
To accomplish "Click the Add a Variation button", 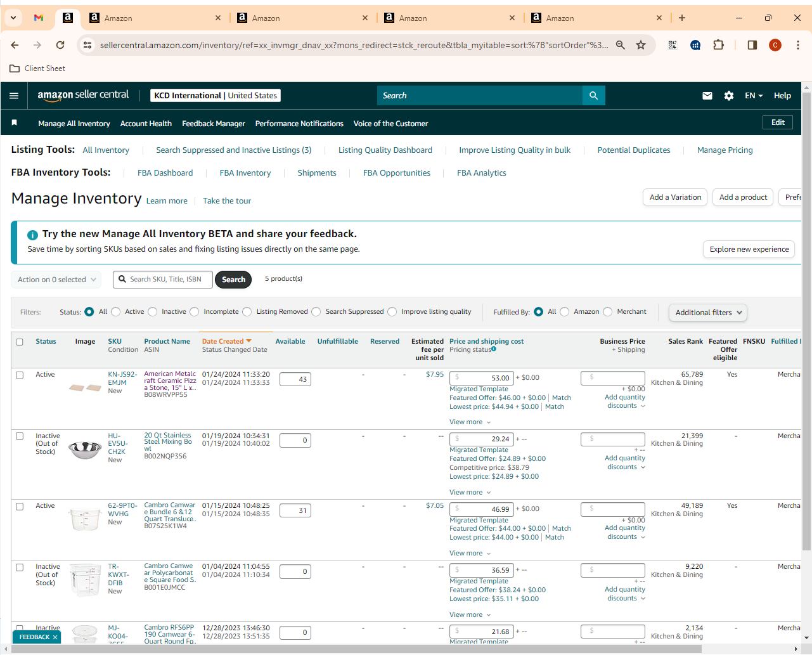I will click(x=676, y=197).
